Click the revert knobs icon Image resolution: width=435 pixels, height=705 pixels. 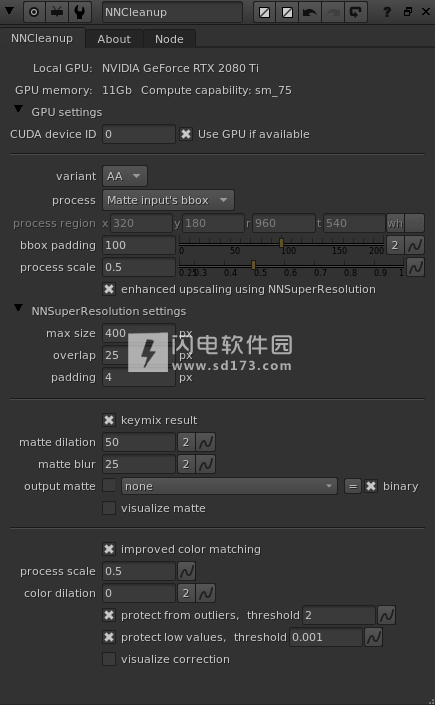click(356, 12)
